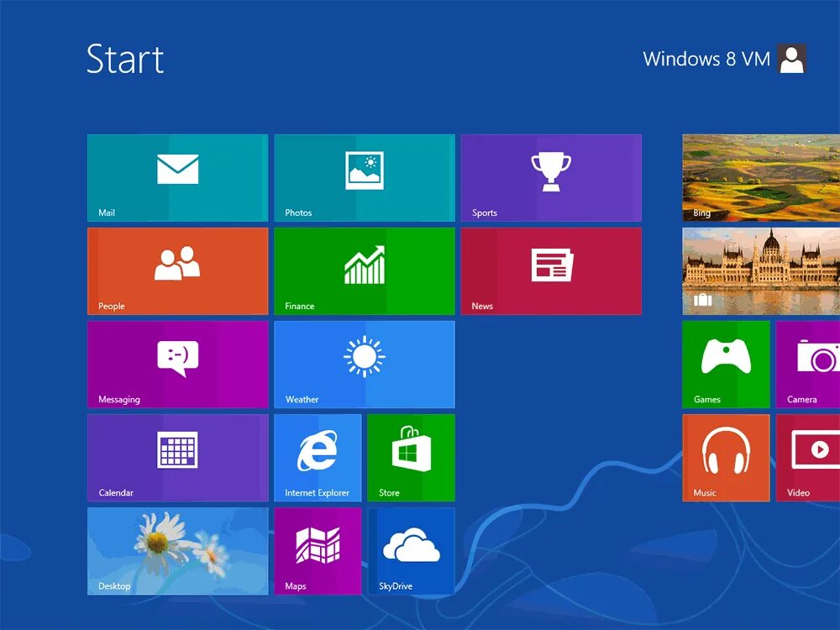The image size is (840, 630).
Task: Open the SkyDrive cloud tile
Action: point(412,551)
